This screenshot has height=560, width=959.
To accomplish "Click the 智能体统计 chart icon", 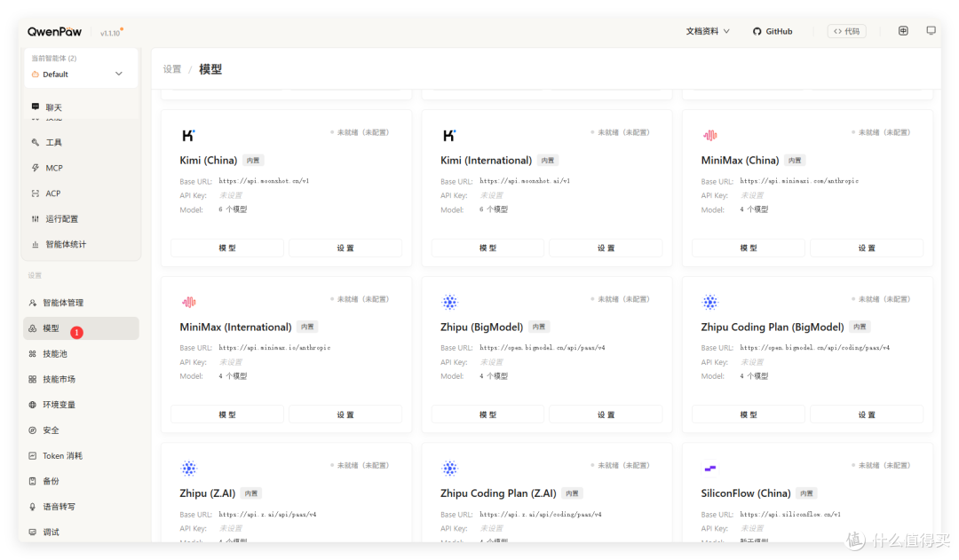I will [35, 245].
